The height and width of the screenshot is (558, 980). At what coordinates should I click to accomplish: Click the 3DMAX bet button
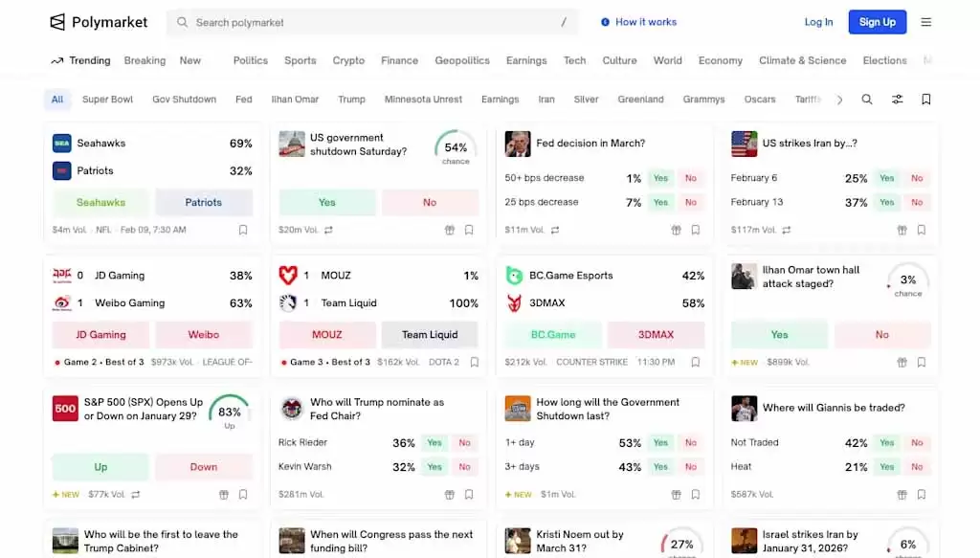click(x=656, y=335)
